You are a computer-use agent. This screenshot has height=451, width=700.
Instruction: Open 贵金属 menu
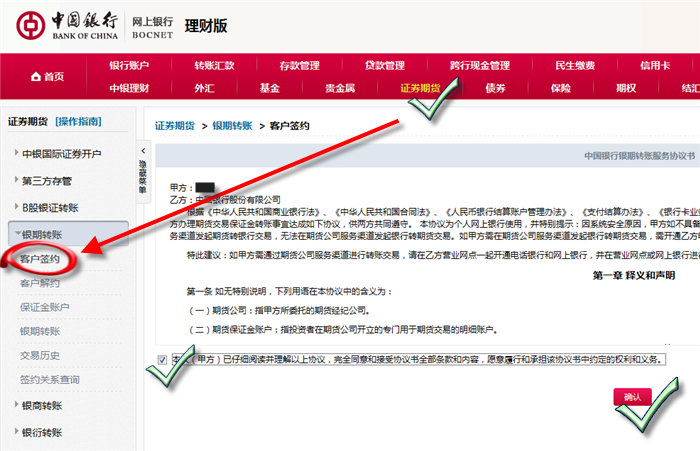340,88
